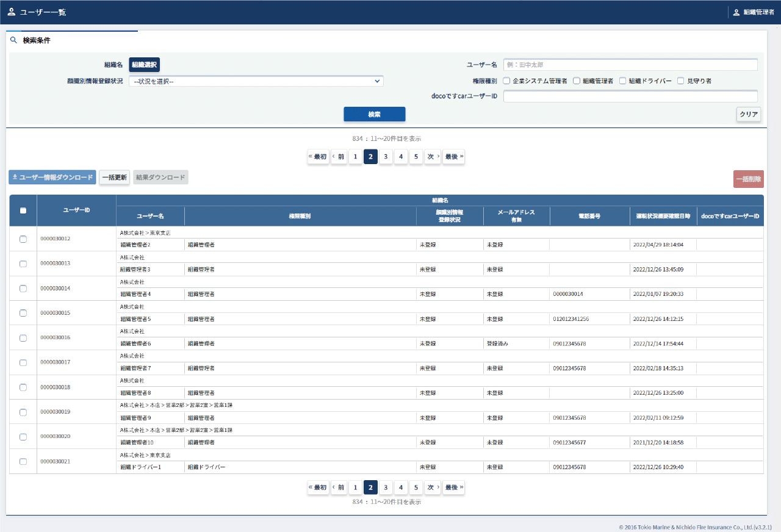Click the ユーザー名 text input field

pyautogui.click(x=630, y=65)
